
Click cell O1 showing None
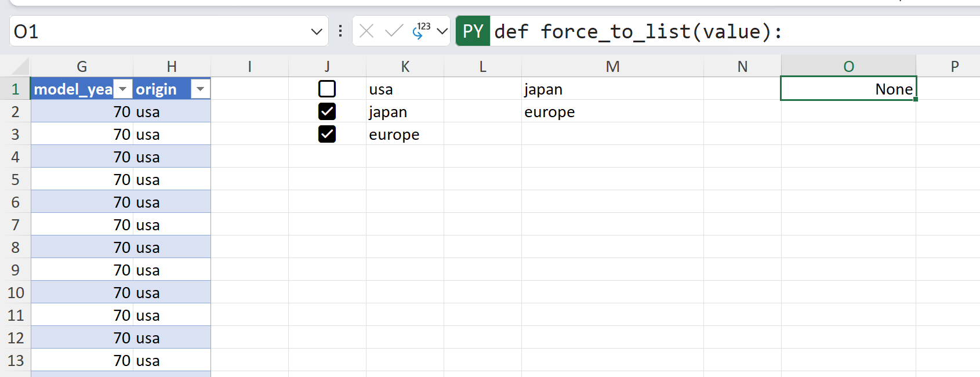point(848,89)
